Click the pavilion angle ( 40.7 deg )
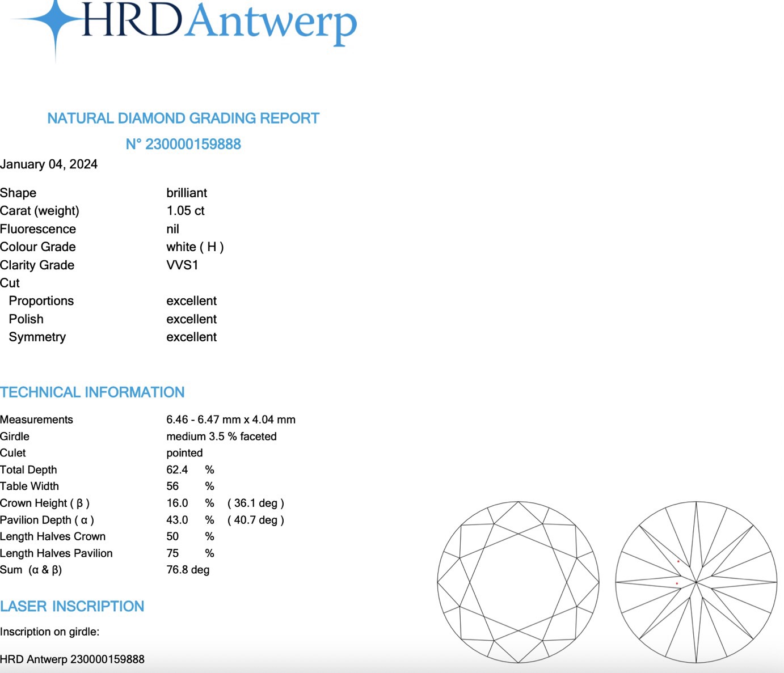This screenshot has width=784, height=673. (x=256, y=520)
